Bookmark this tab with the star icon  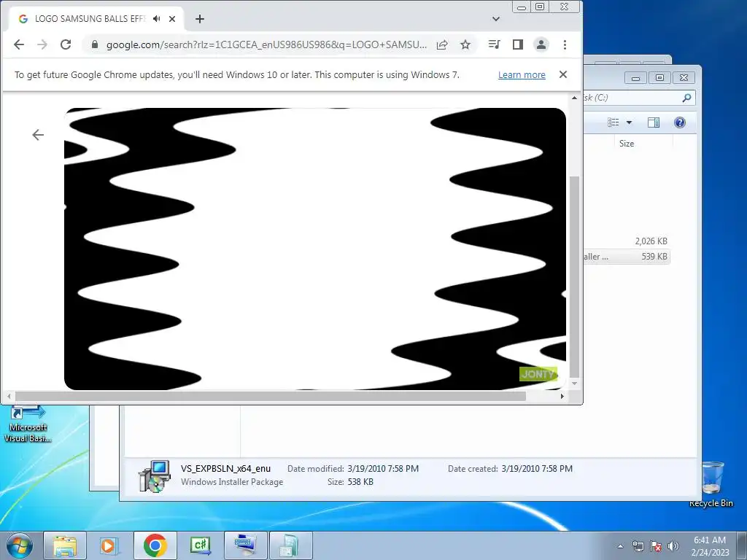click(x=465, y=44)
